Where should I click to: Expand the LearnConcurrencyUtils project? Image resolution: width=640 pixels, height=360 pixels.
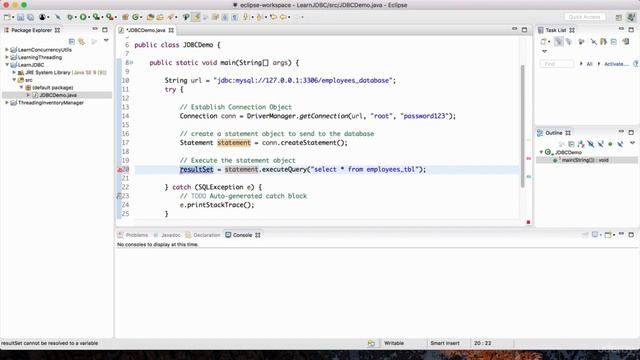pos(7,50)
